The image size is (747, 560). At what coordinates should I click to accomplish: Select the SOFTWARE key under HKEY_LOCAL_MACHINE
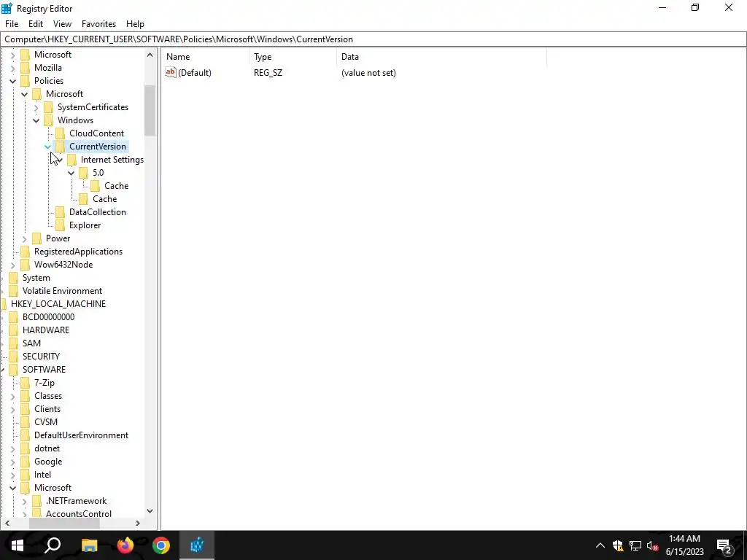coord(44,370)
